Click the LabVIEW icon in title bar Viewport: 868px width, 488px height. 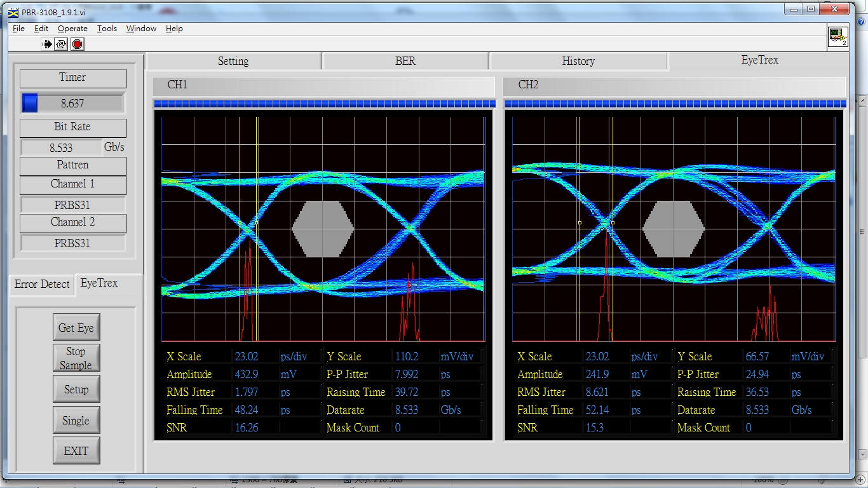(x=13, y=11)
